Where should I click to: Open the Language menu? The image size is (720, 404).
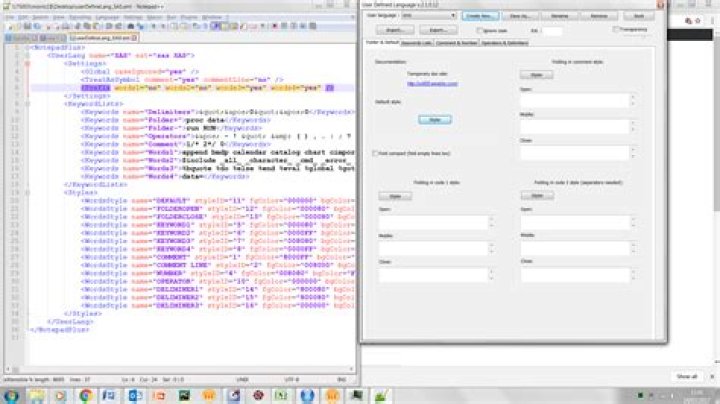[107, 17]
